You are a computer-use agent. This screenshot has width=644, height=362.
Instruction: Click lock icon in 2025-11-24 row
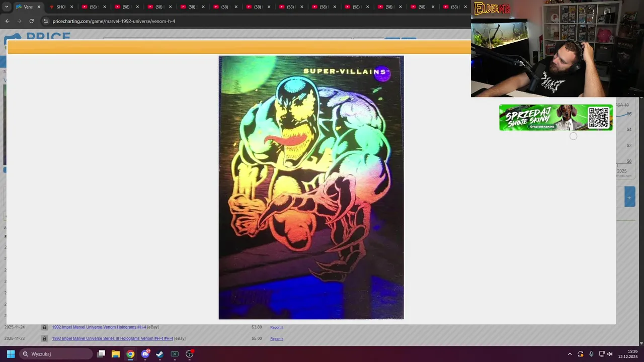coord(44,327)
